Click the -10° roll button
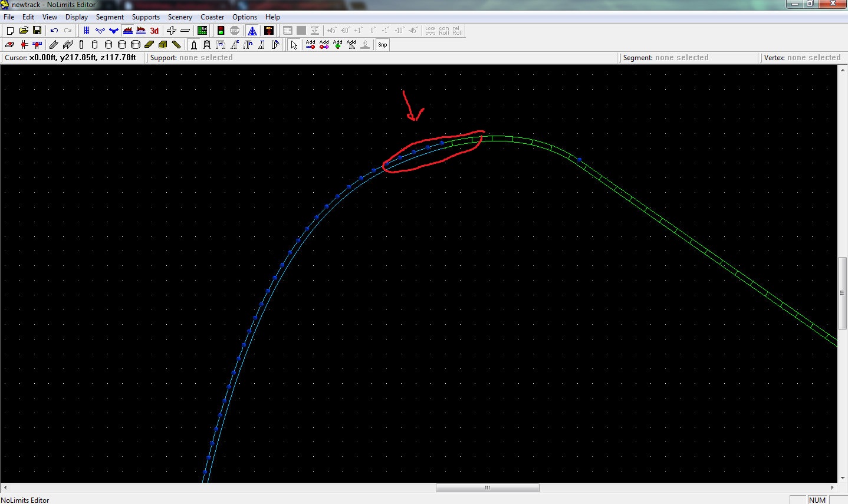The width and height of the screenshot is (848, 504). click(399, 31)
